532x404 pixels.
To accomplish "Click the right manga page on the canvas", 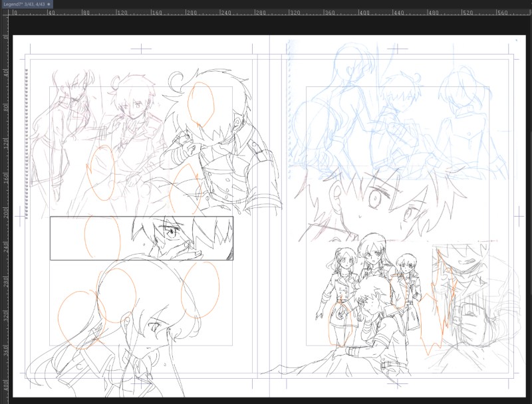I will 398,216.
